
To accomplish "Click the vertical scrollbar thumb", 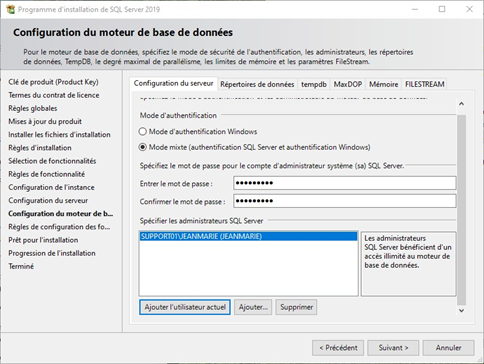I will [x=461, y=210].
